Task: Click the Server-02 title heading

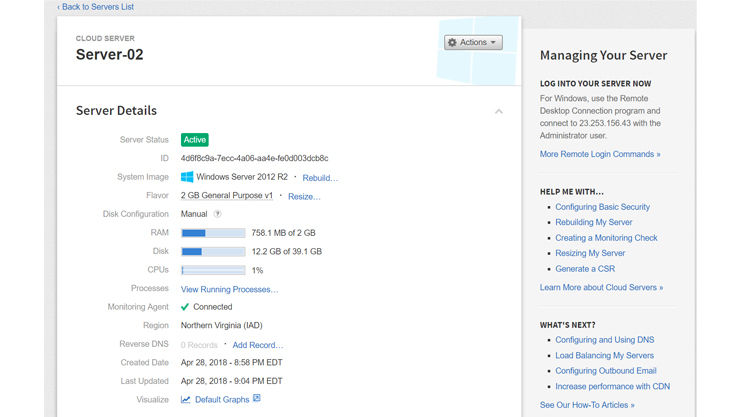Action: pyautogui.click(x=109, y=54)
